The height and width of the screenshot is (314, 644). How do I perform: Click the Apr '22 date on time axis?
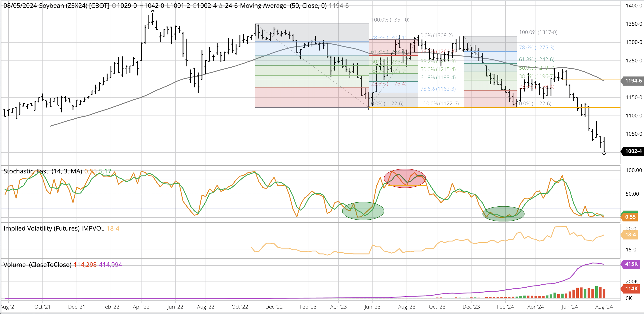141,307
